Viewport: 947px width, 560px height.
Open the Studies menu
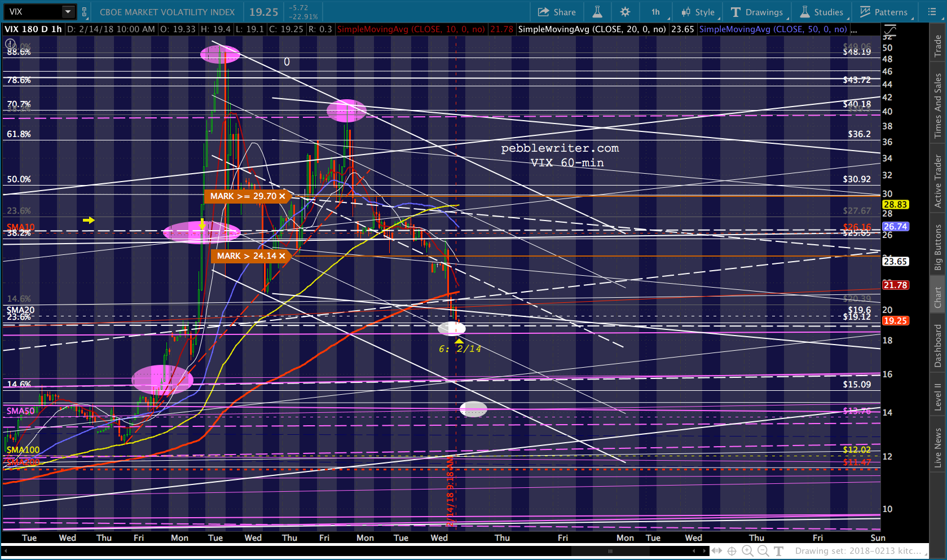[822, 12]
